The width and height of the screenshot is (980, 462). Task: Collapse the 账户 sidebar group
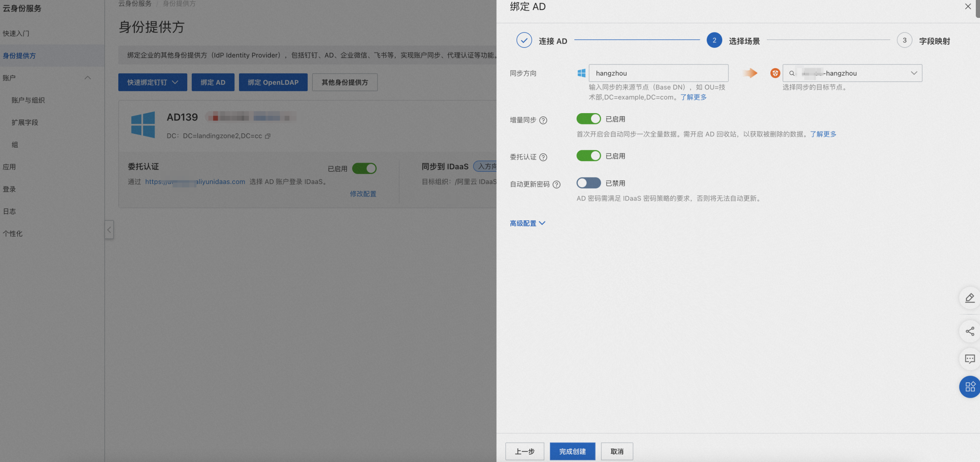(x=88, y=78)
